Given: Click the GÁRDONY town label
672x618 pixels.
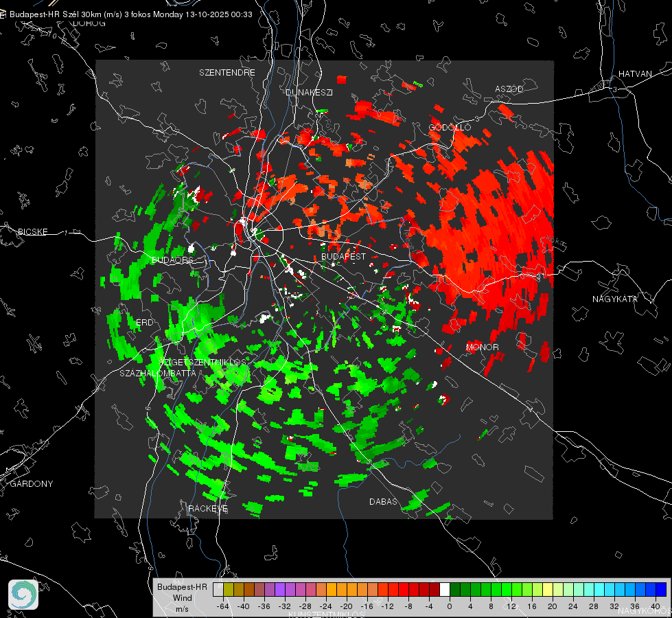Looking at the screenshot, I should (x=32, y=484).
